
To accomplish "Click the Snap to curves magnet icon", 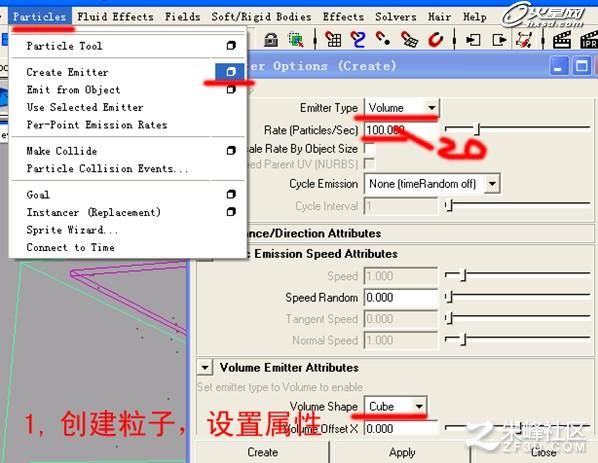I will [x=358, y=39].
